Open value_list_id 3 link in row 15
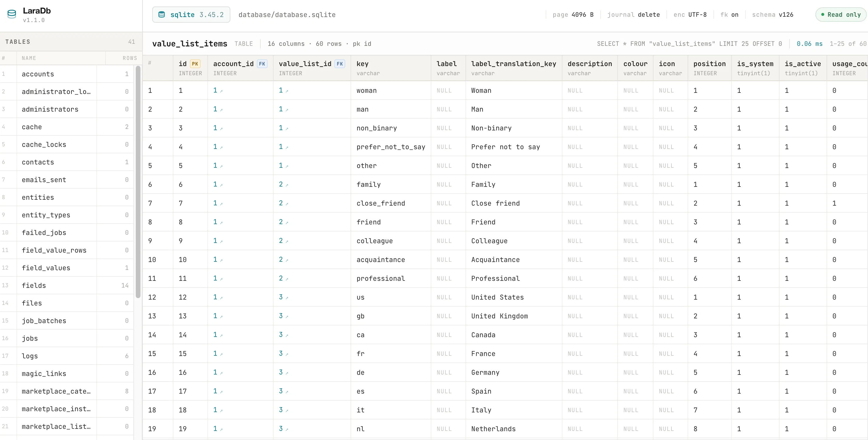868x440 pixels. click(x=283, y=353)
